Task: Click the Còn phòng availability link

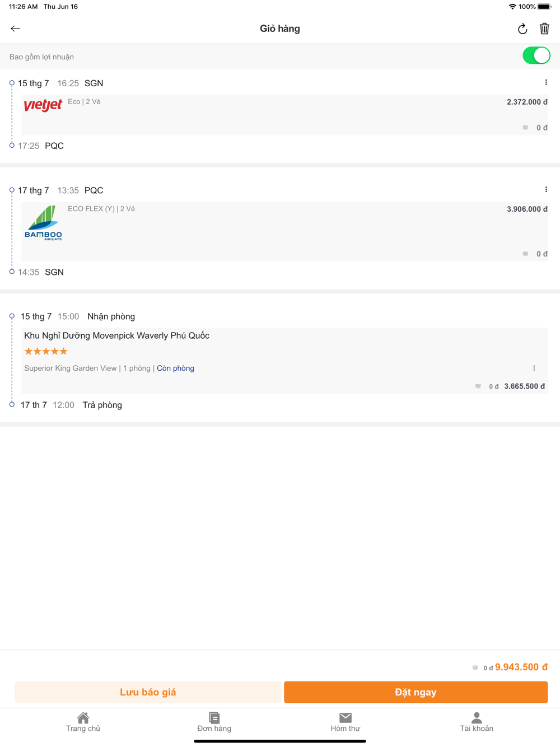Action: [175, 368]
